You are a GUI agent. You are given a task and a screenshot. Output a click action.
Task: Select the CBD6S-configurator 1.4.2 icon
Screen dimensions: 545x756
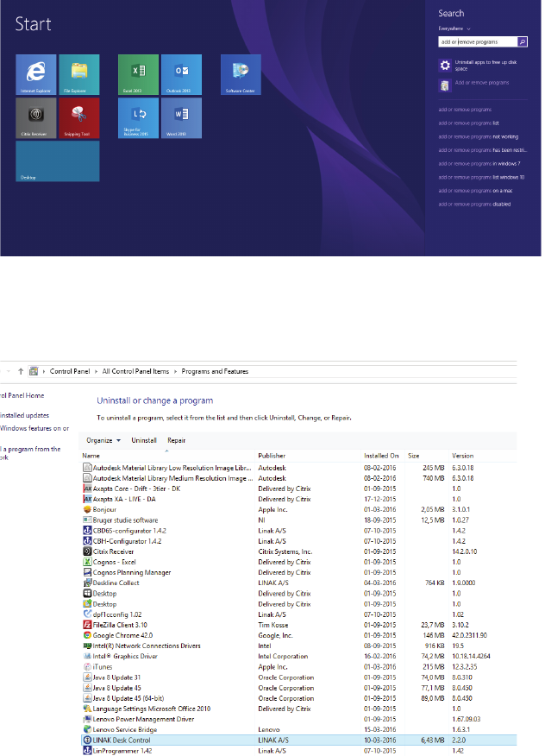coord(87,531)
